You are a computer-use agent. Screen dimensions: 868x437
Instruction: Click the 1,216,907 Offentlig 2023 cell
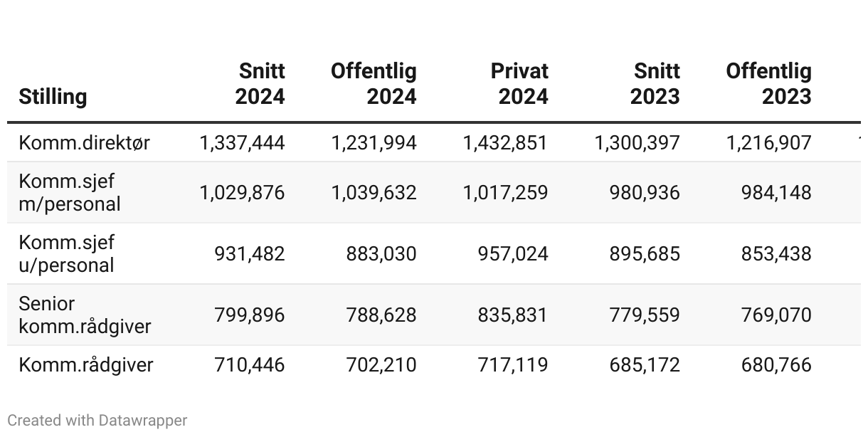(769, 142)
